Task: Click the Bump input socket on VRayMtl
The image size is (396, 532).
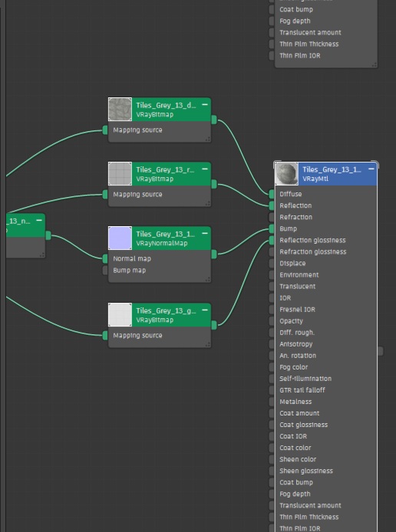Action: click(272, 228)
